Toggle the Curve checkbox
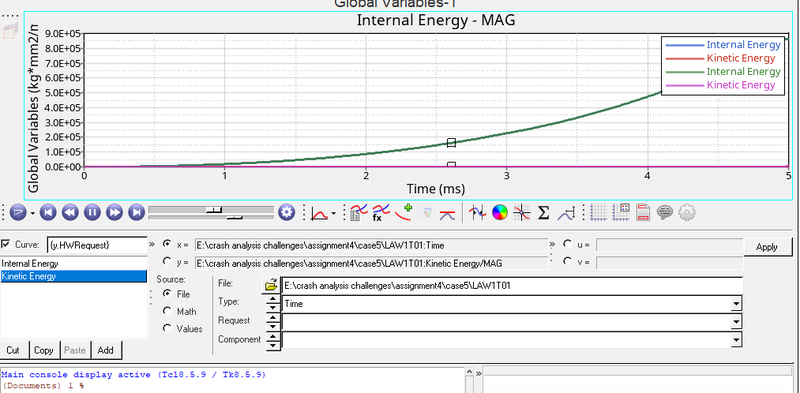 click(x=6, y=244)
